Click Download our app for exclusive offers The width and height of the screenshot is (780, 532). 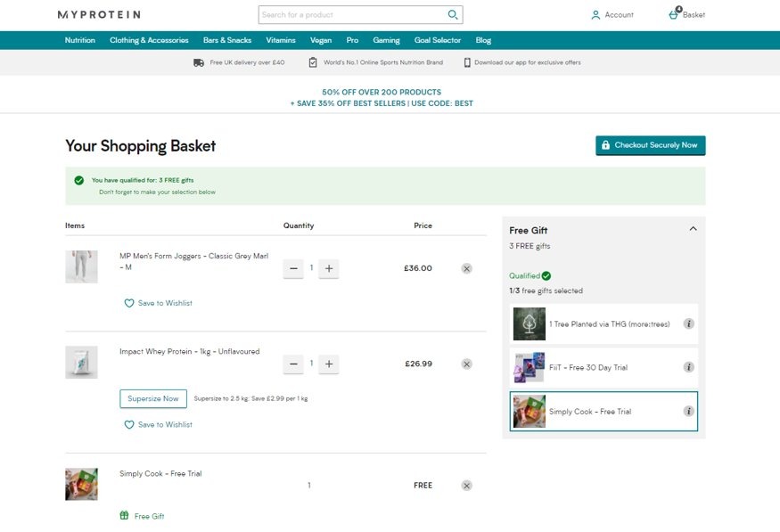(x=528, y=62)
